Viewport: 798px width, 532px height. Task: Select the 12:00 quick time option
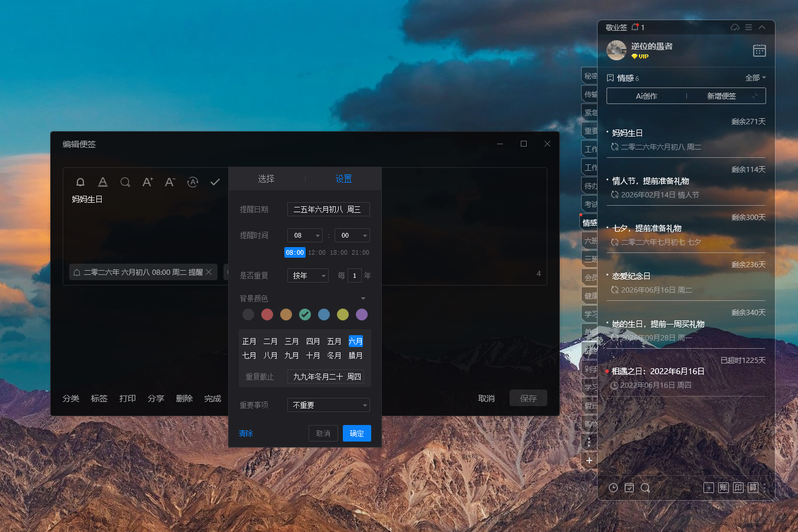point(317,252)
